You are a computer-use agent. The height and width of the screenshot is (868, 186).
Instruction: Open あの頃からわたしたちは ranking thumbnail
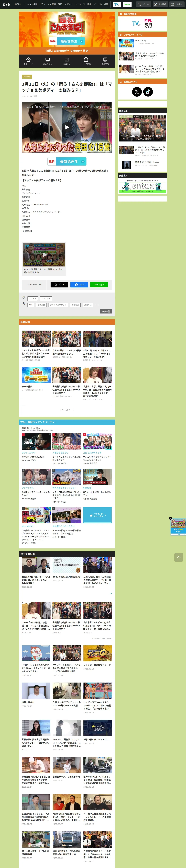click(x=67, y=515)
